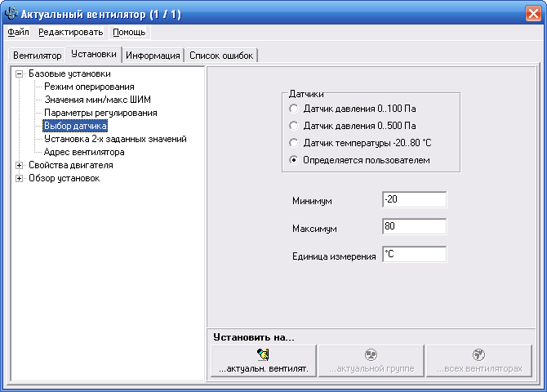Select Установка 2-х заданных значений item
This screenshot has width=547, height=392.
pos(115,139)
